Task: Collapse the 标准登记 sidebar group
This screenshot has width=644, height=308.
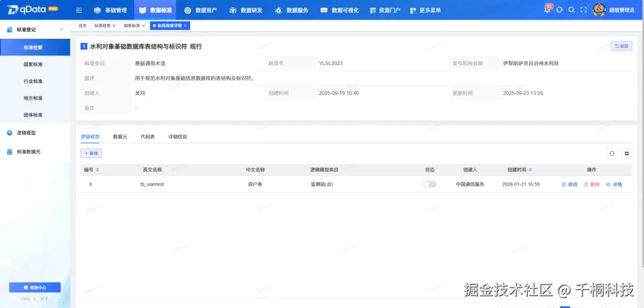Action: (61, 30)
